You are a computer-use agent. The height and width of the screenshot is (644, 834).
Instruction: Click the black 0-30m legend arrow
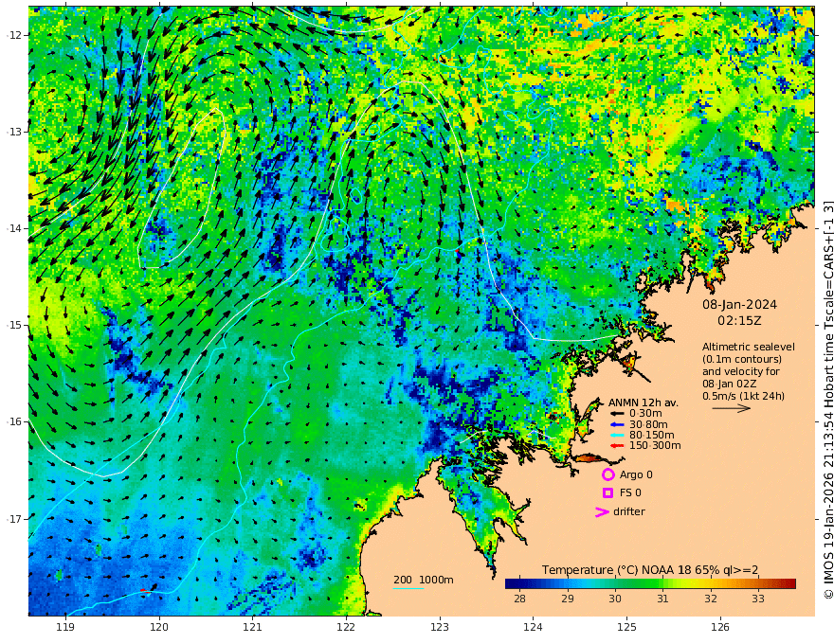pos(616,414)
